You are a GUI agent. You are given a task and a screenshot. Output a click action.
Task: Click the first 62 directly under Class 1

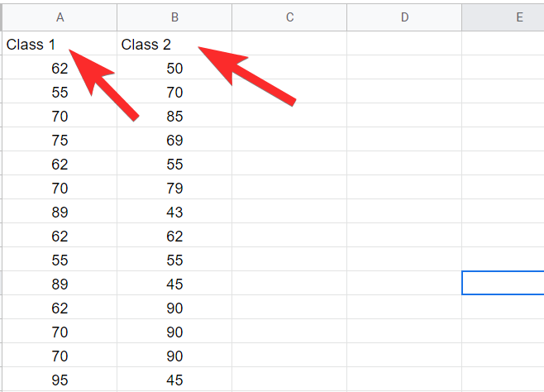pyautogui.click(x=60, y=69)
